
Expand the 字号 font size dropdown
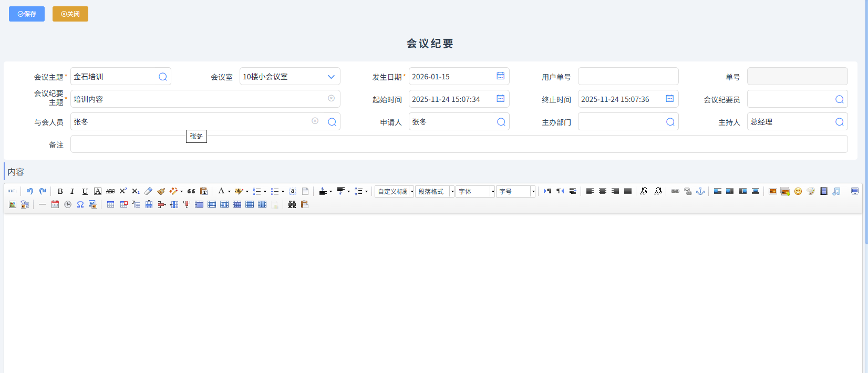pyautogui.click(x=533, y=192)
